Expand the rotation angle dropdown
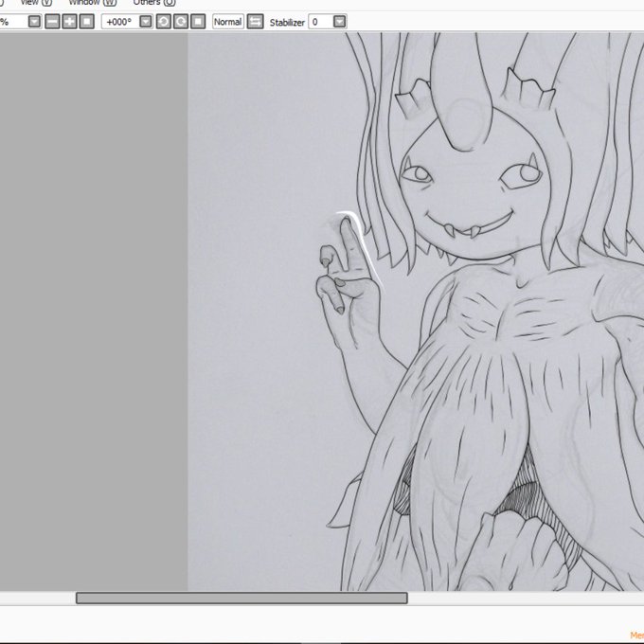The image size is (644, 644). coord(146,22)
